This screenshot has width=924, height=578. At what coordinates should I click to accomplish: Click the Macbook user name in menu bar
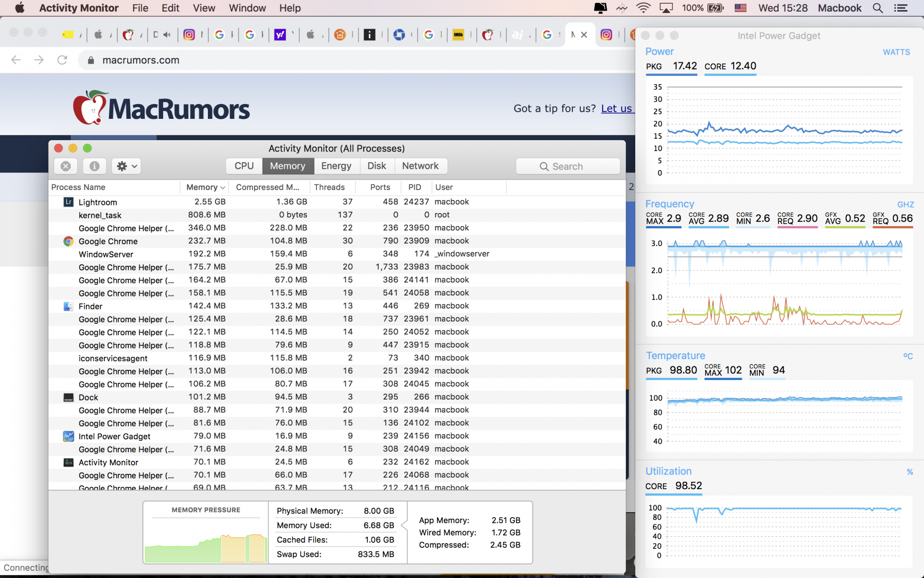point(839,8)
